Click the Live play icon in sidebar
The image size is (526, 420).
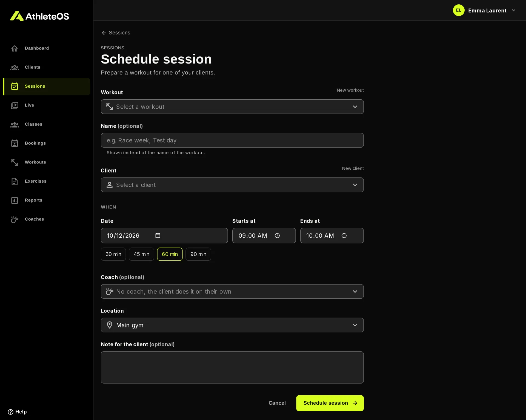point(15,105)
